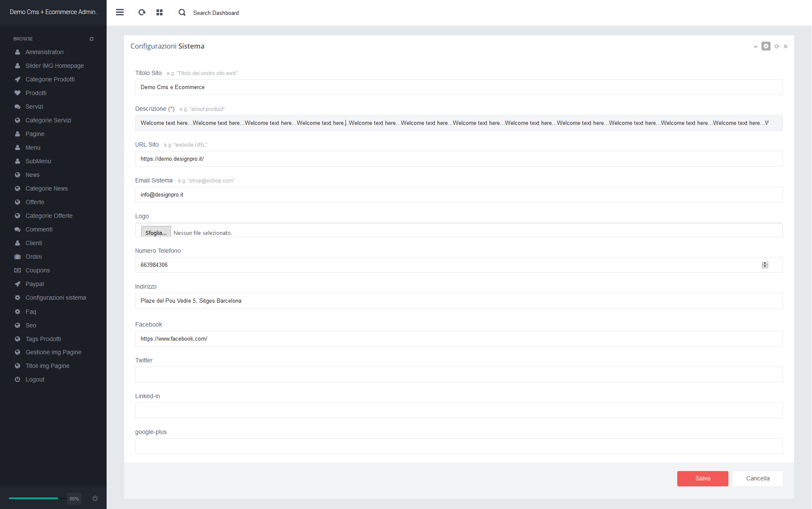
Task: Reload the Configurazioni Sistema panel
Action: [x=777, y=46]
